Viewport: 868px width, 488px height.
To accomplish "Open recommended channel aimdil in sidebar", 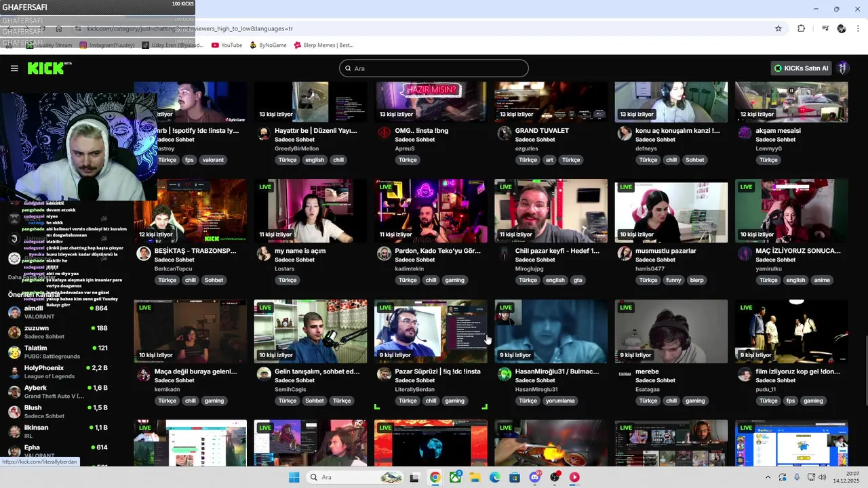I will tap(58, 312).
